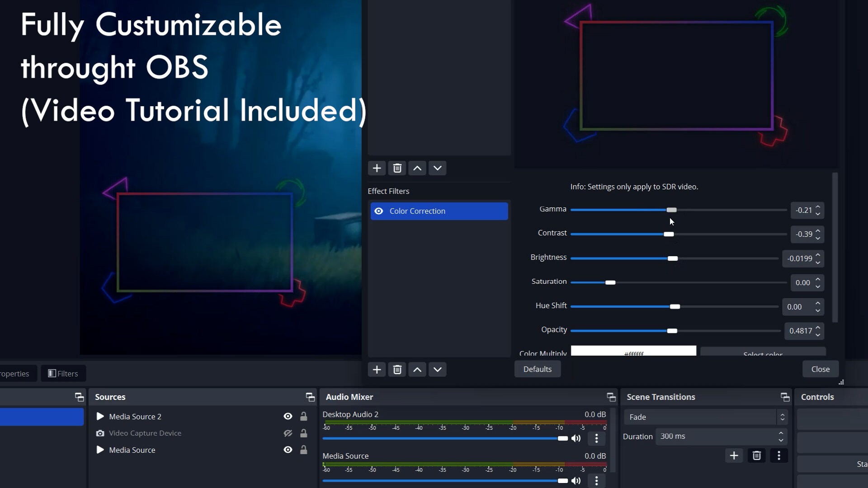Show the Video Capture Device source
868x488 pixels.
(x=288, y=433)
